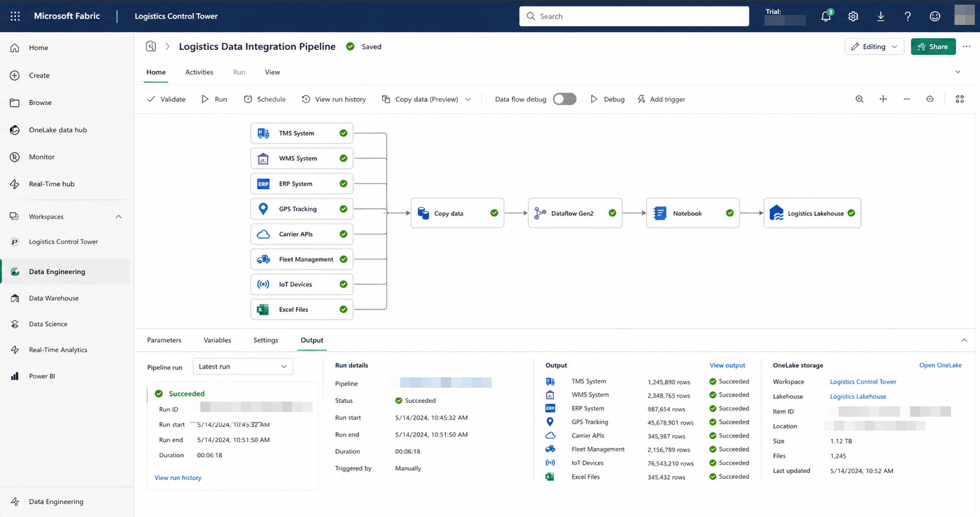This screenshot has height=517, width=980.
Task: Click the download icon in header
Action: coord(880,16)
